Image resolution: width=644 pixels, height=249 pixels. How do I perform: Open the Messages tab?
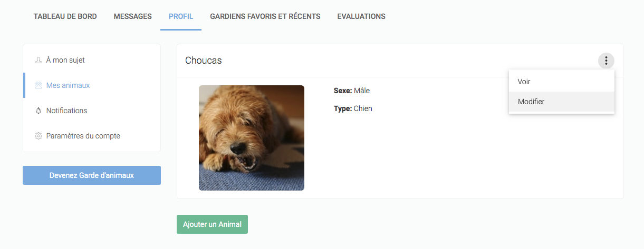click(x=133, y=16)
